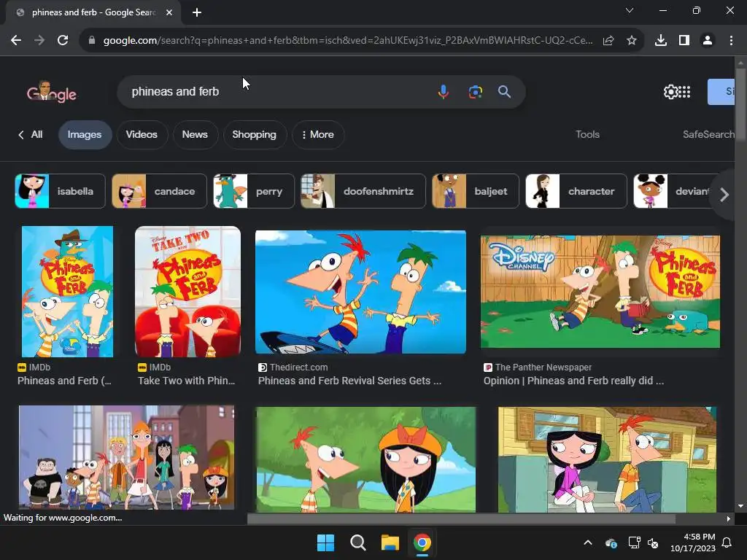Screen dimensions: 747x560
Task: Open Chrome three-dot menu
Action: point(731,41)
